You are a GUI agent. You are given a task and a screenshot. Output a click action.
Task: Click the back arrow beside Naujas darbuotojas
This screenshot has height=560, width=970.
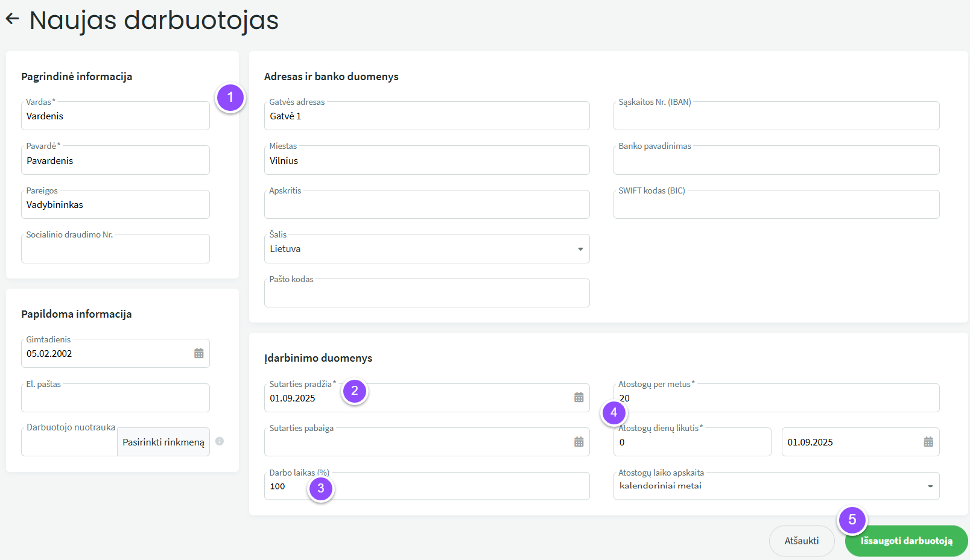13,19
